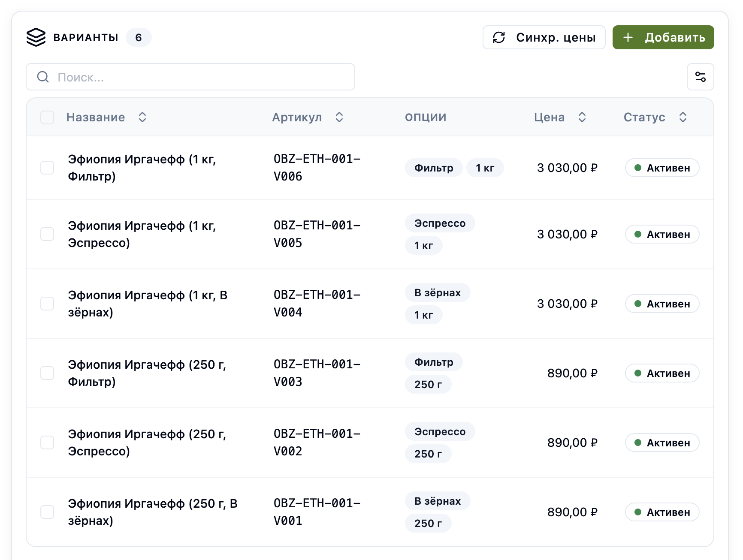Screen dimensions: 743x560
Task: Click the Эспрессо tag in the V005 row
Action: (440, 223)
